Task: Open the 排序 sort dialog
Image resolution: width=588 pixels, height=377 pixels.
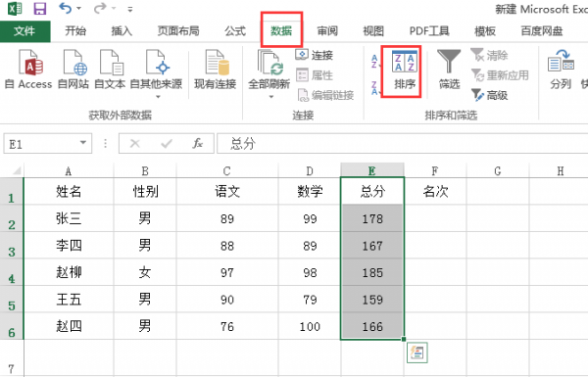Action: [404, 71]
